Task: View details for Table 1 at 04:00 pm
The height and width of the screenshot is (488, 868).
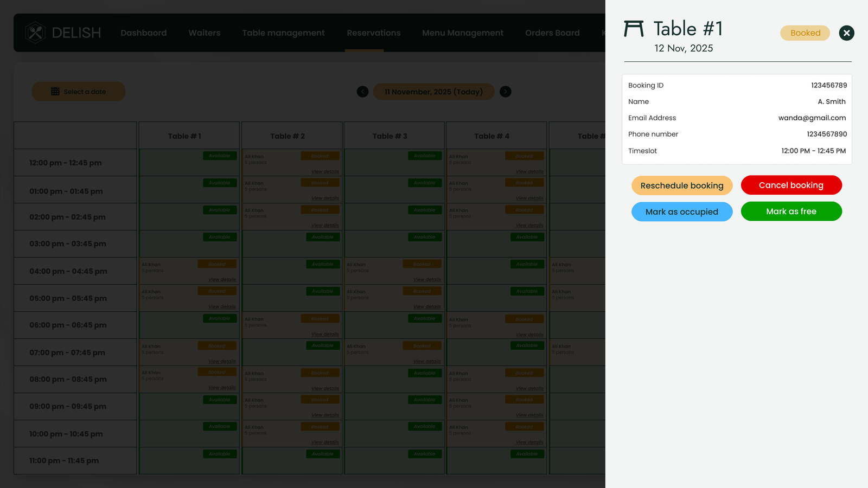Action: pyautogui.click(x=222, y=280)
